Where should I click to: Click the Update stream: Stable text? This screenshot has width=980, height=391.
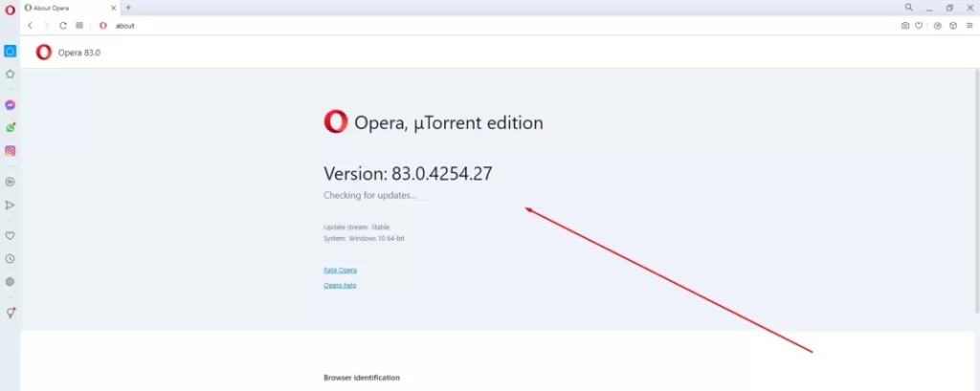click(x=356, y=228)
